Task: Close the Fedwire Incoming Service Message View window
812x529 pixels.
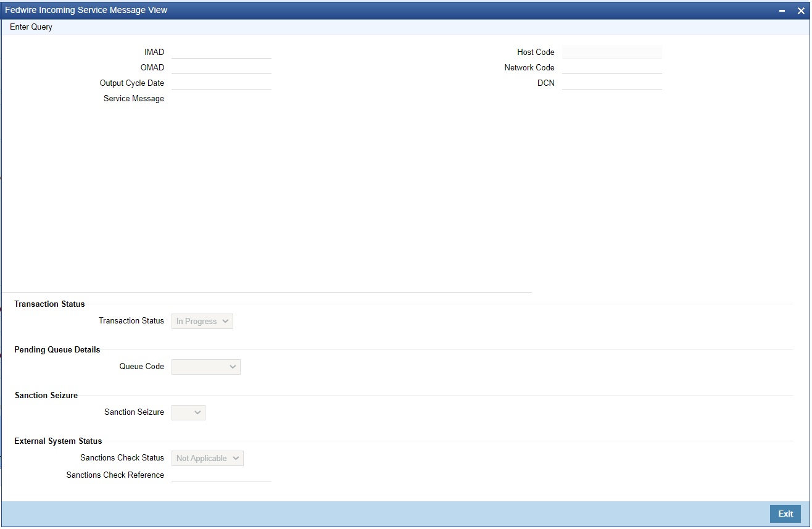Action: point(801,10)
